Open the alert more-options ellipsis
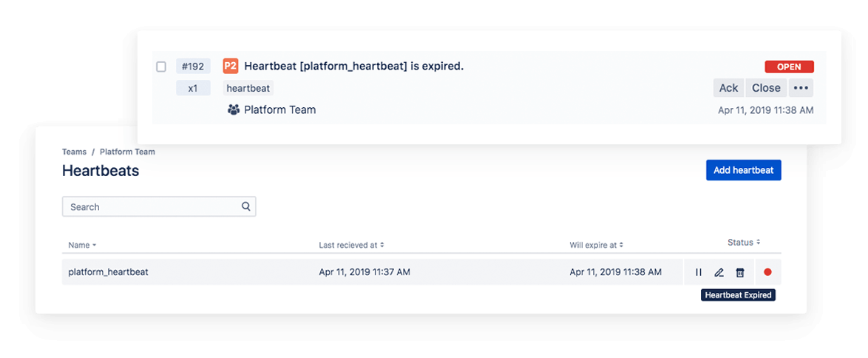Screen dimensions: 868x358 coord(801,88)
